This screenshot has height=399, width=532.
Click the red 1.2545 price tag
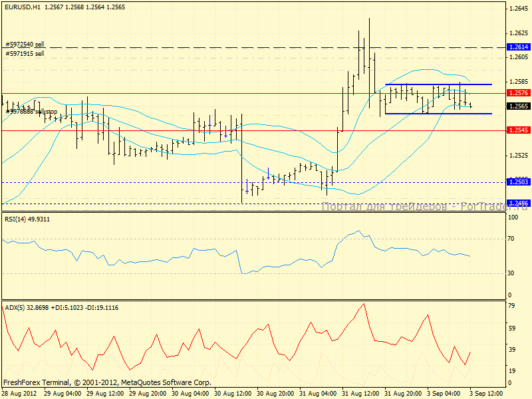click(x=518, y=130)
